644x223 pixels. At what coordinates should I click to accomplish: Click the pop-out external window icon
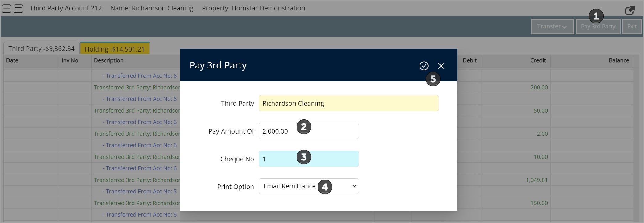tap(630, 10)
